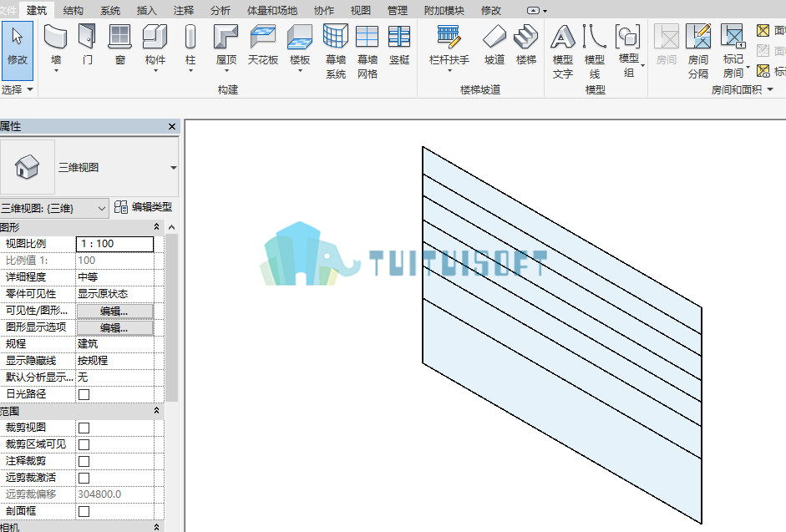Collapse the 图形 properties group

[156, 227]
